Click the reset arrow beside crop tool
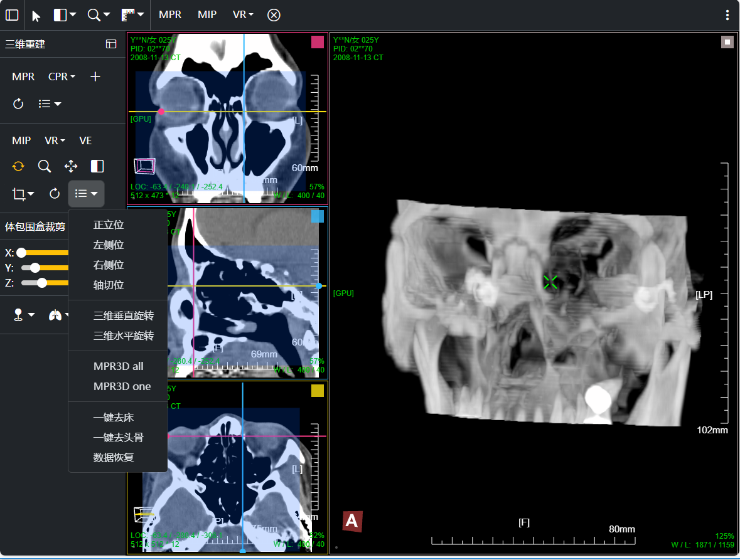The width and height of the screenshot is (740, 560). 55,193
